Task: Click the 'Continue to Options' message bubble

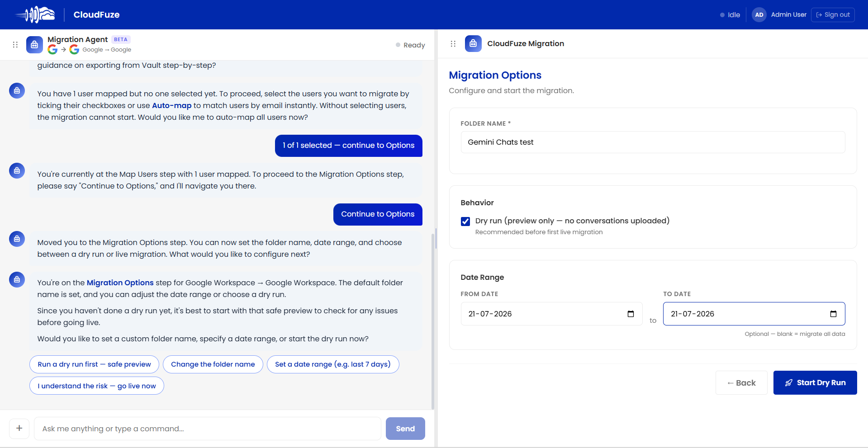Action: coord(378,214)
